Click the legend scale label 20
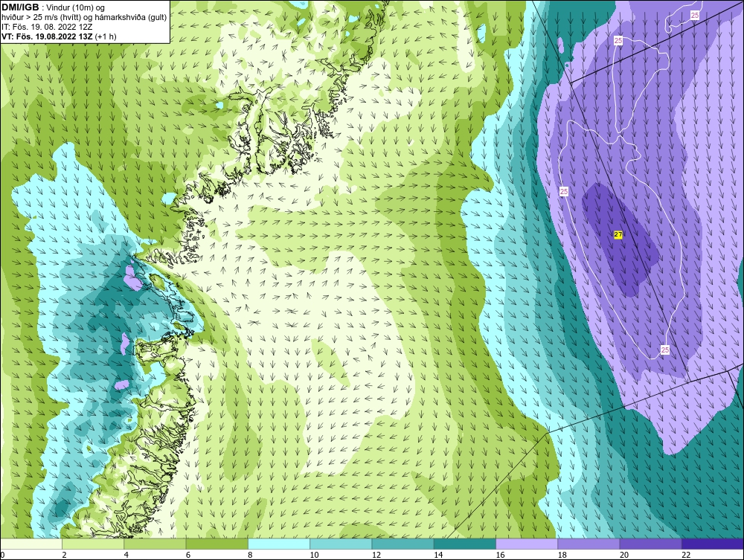This screenshot has height=560, width=744. pyautogui.click(x=624, y=555)
